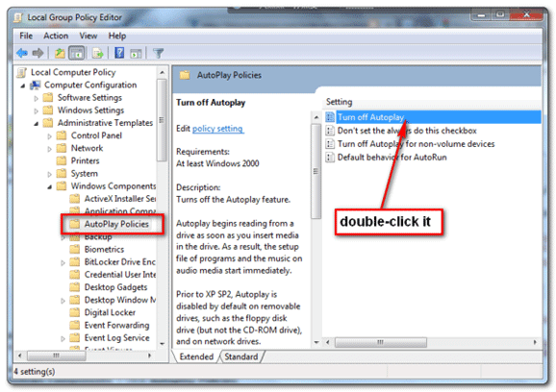Open the Help toolbar icon
The image size is (556, 392).
click(x=119, y=53)
